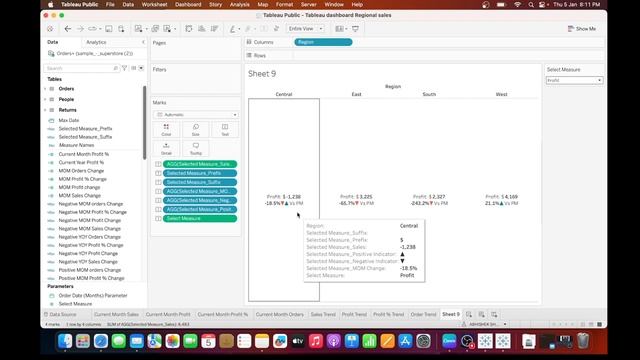Switch to the Analytics tab
This screenshot has width=640, height=360.
pos(96,42)
